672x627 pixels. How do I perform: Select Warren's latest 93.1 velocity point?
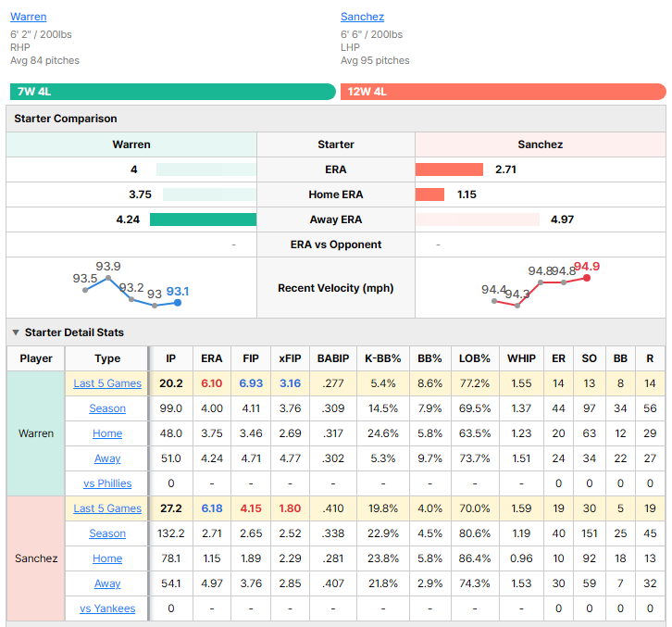point(178,303)
